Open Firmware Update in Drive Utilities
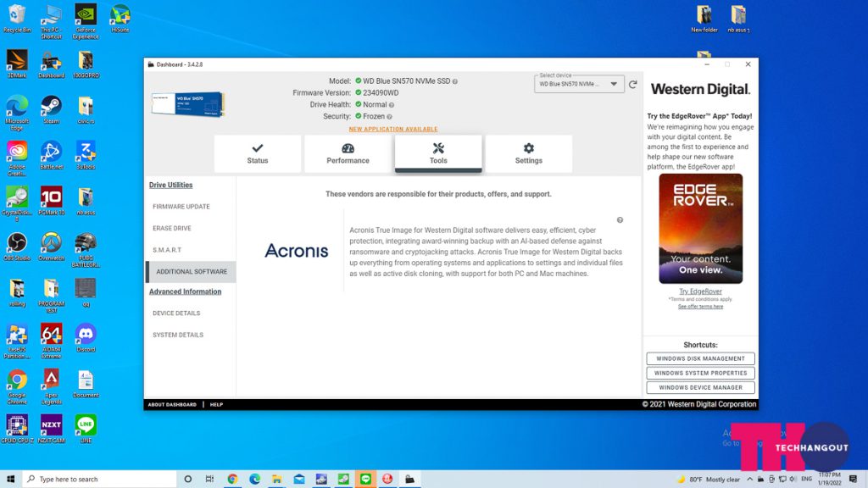Image resolution: width=868 pixels, height=488 pixels. [x=181, y=207]
